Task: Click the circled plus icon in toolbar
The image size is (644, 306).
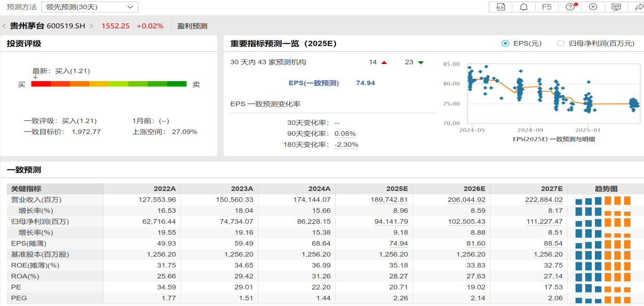Action: click(x=593, y=7)
